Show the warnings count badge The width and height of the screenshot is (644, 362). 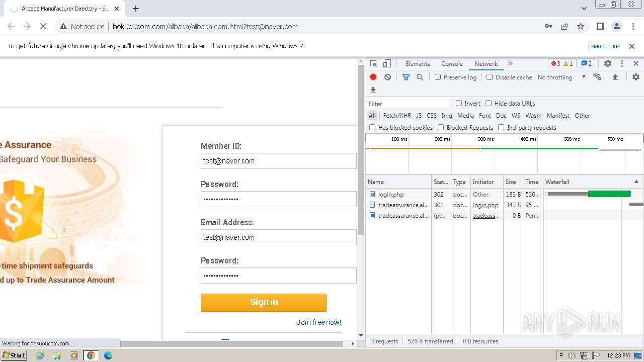[x=568, y=64]
